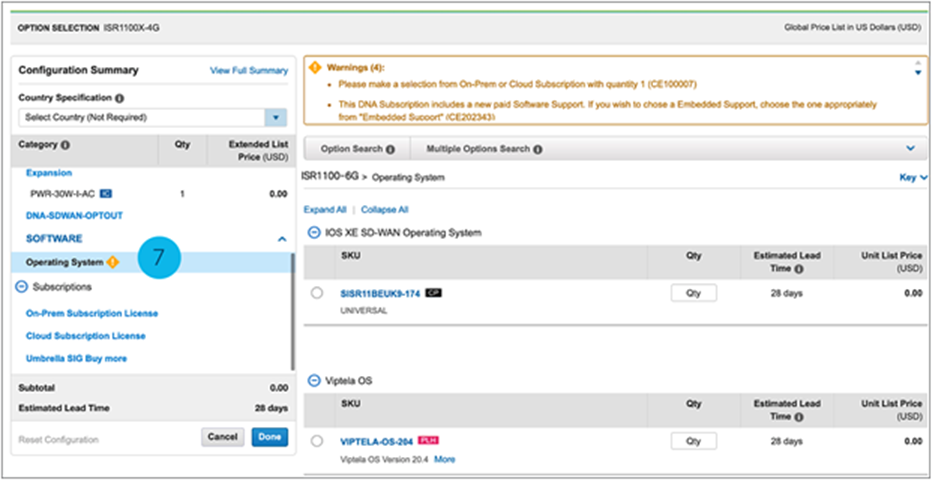Select the Operating System category row

pyautogui.click(x=151, y=262)
